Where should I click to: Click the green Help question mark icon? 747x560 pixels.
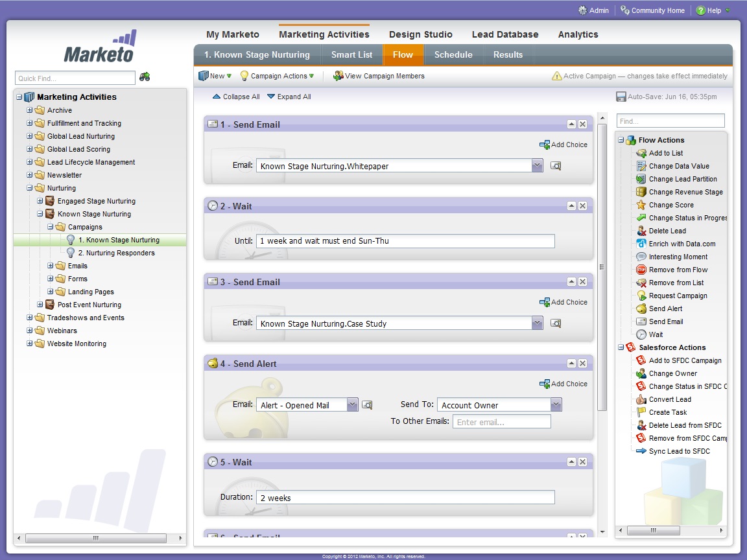(701, 10)
